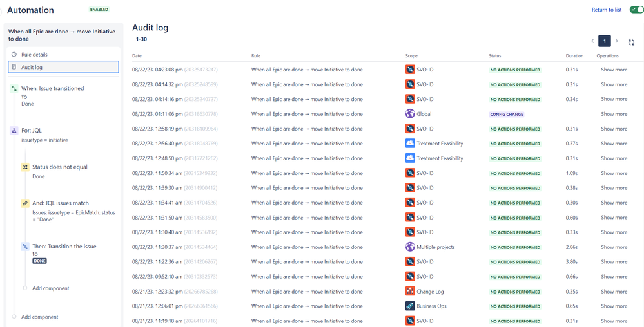Show more for 12:48:50 pm entry
The image size is (644, 327).
pos(614,158)
